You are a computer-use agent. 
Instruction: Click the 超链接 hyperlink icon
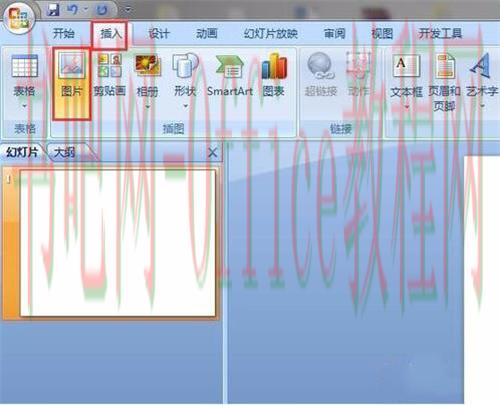click(x=321, y=76)
